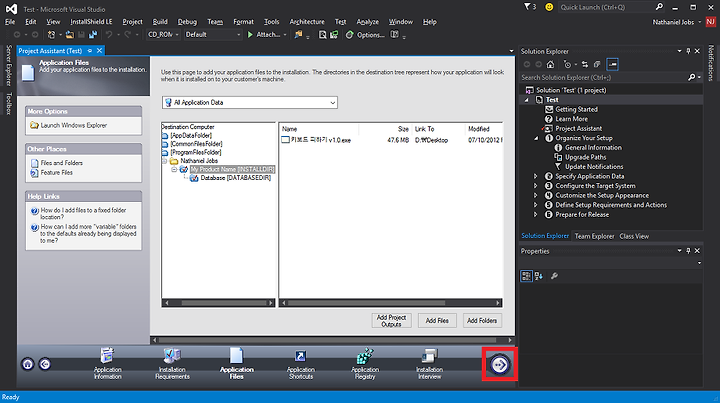Collapse the My Product Name INSTALLDIR folder
The width and height of the screenshot is (720, 403).
[174, 169]
